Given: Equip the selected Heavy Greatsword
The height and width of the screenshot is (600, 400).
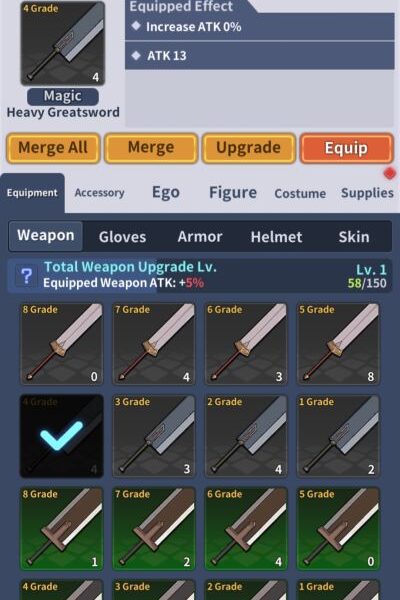Looking at the screenshot, I should pos(346,148).
